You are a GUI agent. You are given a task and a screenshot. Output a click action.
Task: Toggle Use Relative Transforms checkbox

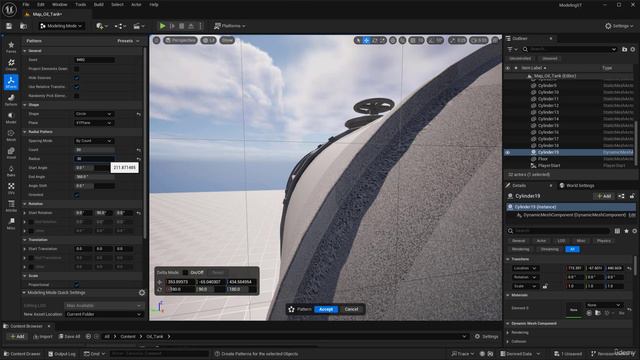[76, 87]
